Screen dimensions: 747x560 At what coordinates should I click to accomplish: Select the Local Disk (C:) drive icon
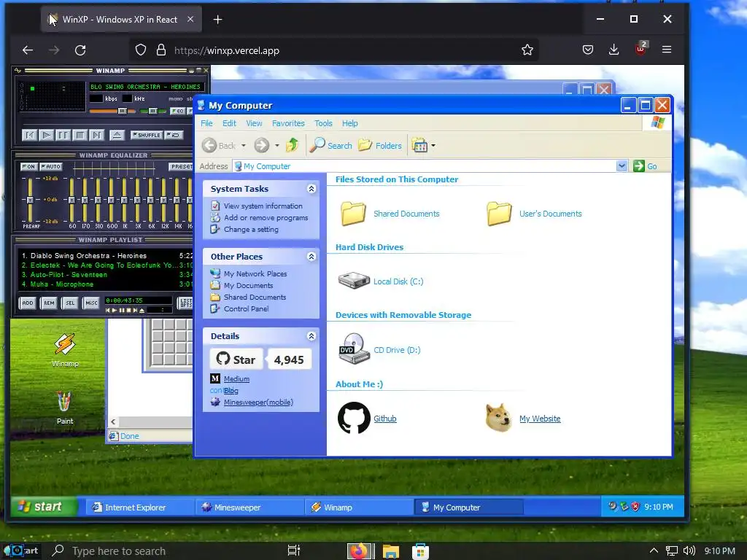[x=354, y=281]
